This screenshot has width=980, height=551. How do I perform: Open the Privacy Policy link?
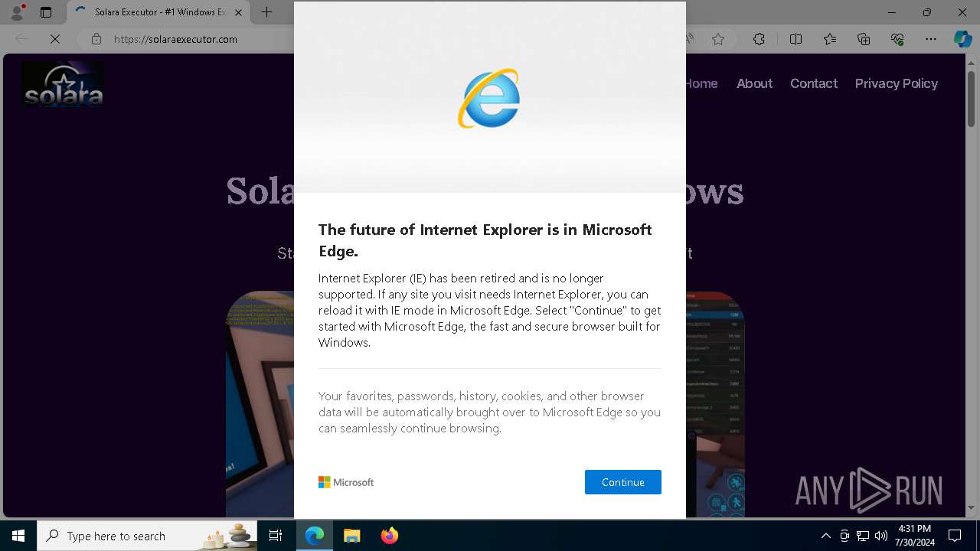click(896, 83)
